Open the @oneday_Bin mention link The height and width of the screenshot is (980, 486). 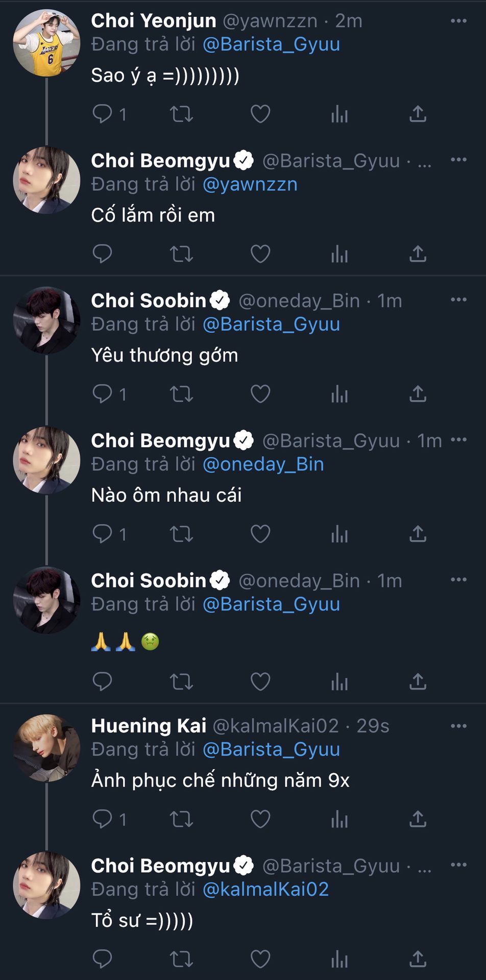click(263, 464)
